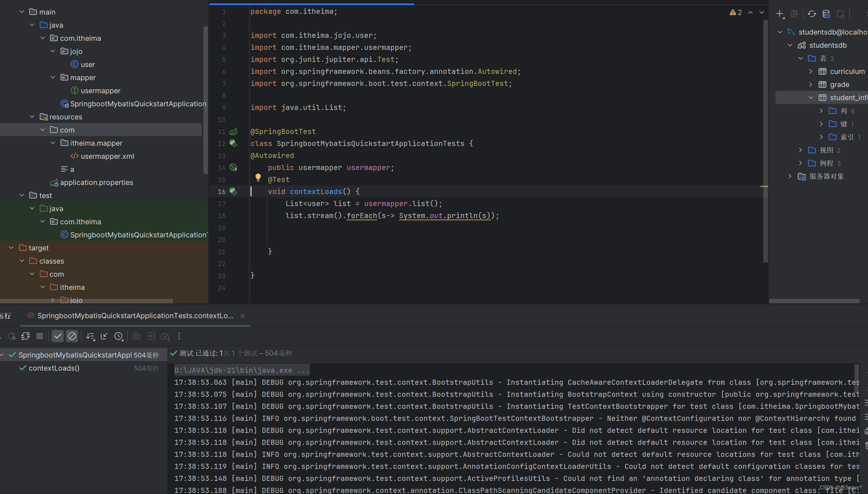Expand the 视图 folder in database
This screenshot has width=868, height=494.
pos(800,150)
